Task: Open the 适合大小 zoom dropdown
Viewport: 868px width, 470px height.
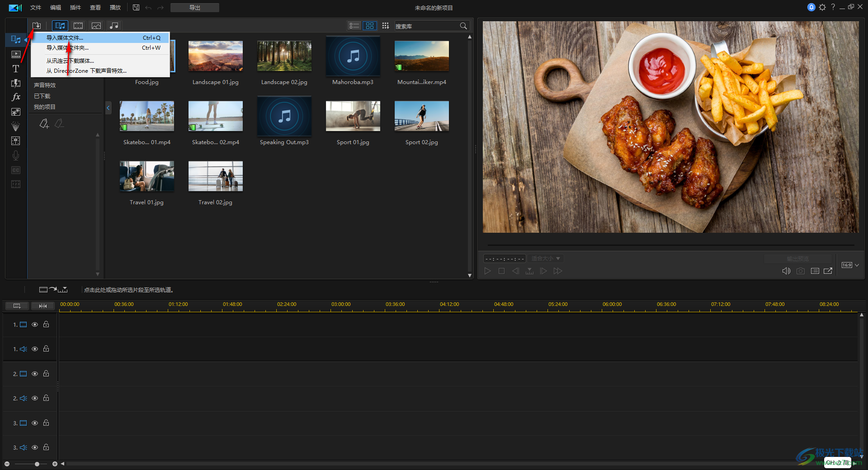Action: click(546, 258)
